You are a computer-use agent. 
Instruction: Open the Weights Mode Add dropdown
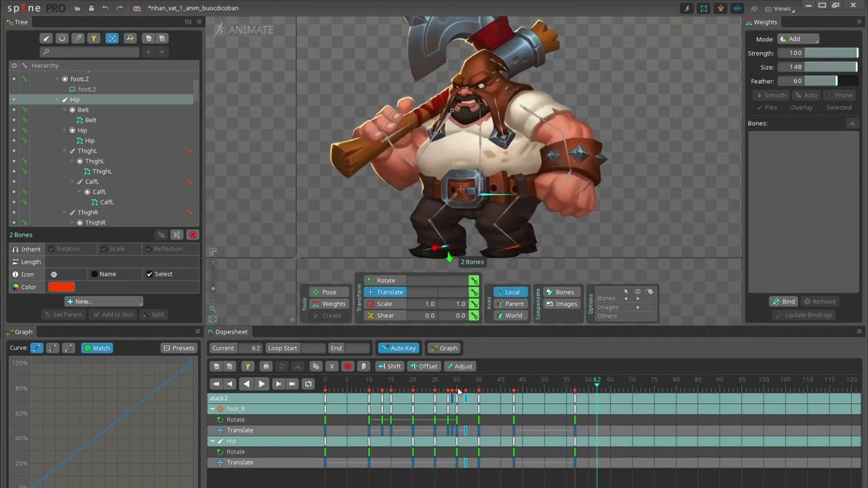(798, 39)
